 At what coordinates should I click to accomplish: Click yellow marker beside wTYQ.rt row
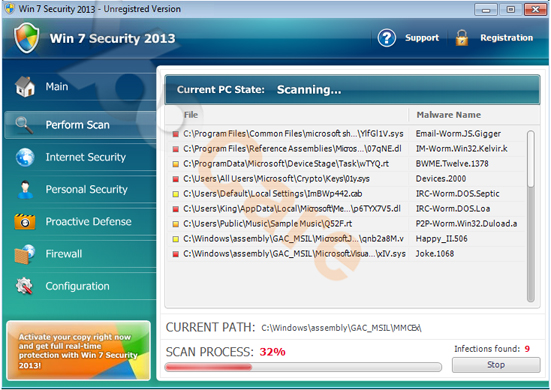point(176,164)
